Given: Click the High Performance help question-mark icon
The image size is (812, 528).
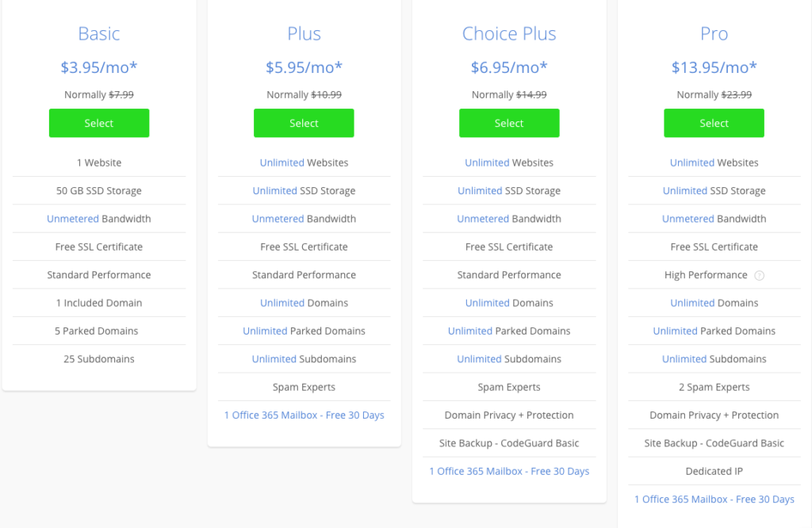Looking at the screenshot, I should 759,275.
